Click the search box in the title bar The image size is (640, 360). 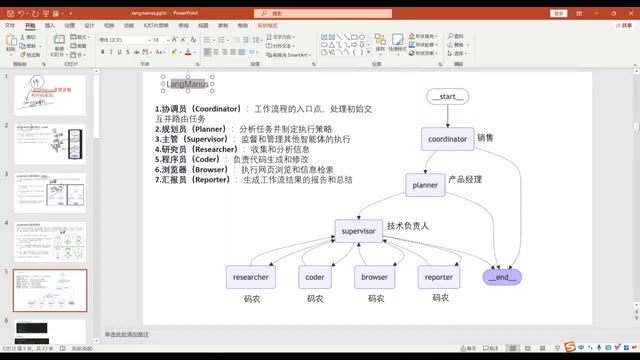point(323,13)
